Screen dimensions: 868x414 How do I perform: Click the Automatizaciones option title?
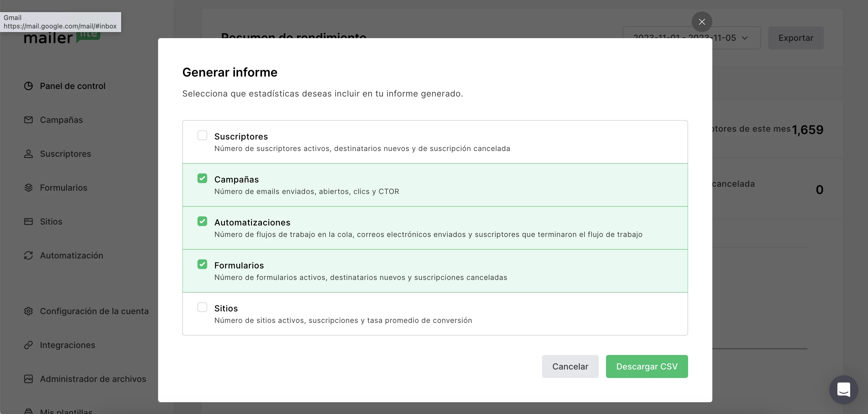252,222
